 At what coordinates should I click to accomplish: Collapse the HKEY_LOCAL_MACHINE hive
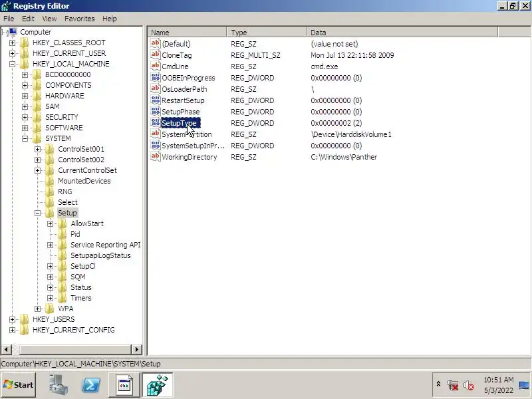click(12, 64)
